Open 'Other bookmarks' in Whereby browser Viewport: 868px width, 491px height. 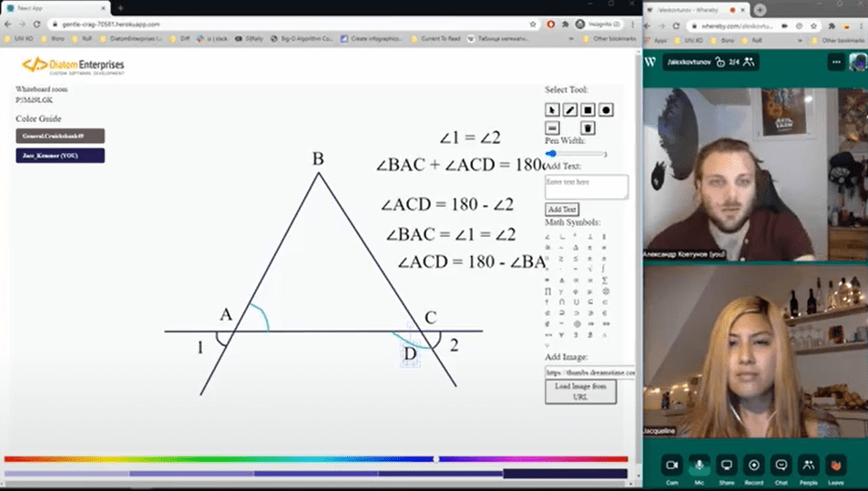point(836,40)
